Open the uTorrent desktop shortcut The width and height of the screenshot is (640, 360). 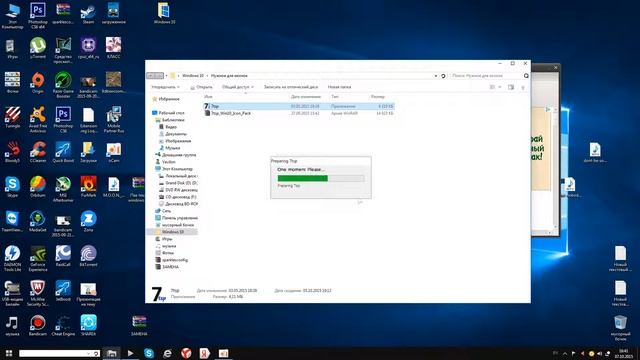coord(38,48)
